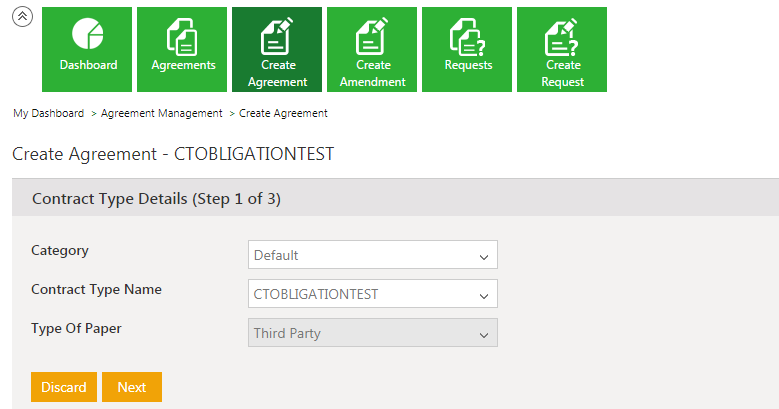Click the Requests tile label

[x=468, y=65]
